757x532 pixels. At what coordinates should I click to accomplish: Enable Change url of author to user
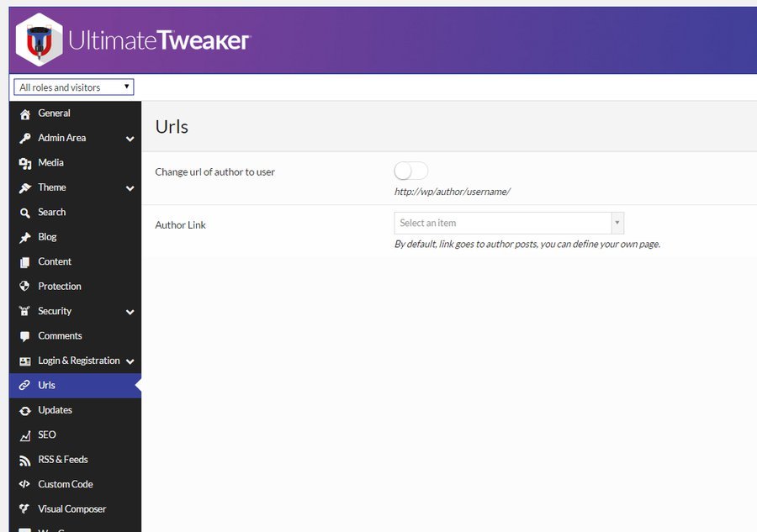pos(410,171)
